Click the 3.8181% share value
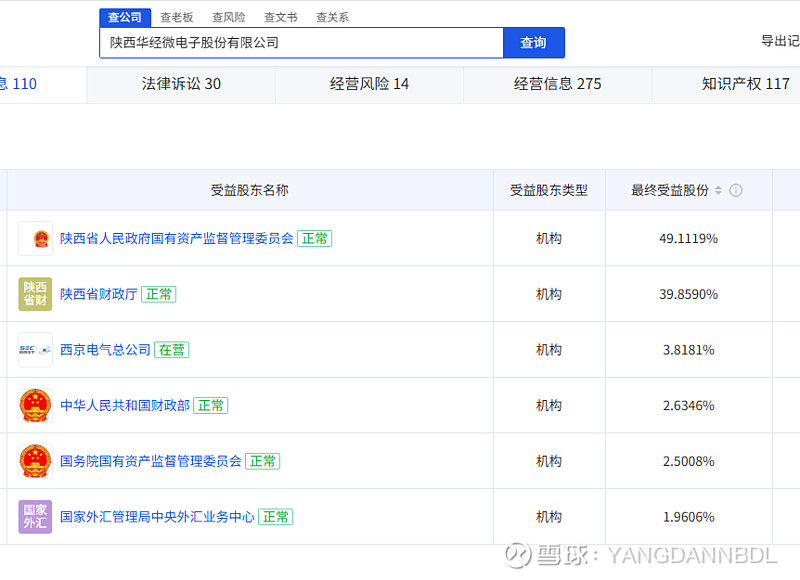 [x=688, y=349]
